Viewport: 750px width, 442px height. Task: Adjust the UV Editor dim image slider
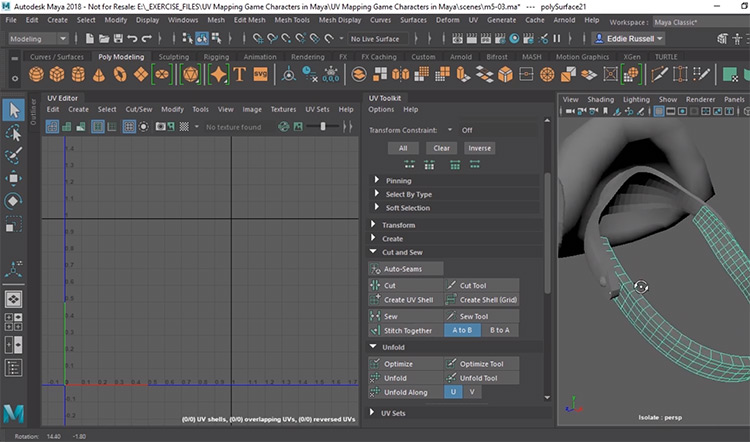pos(323,126)
